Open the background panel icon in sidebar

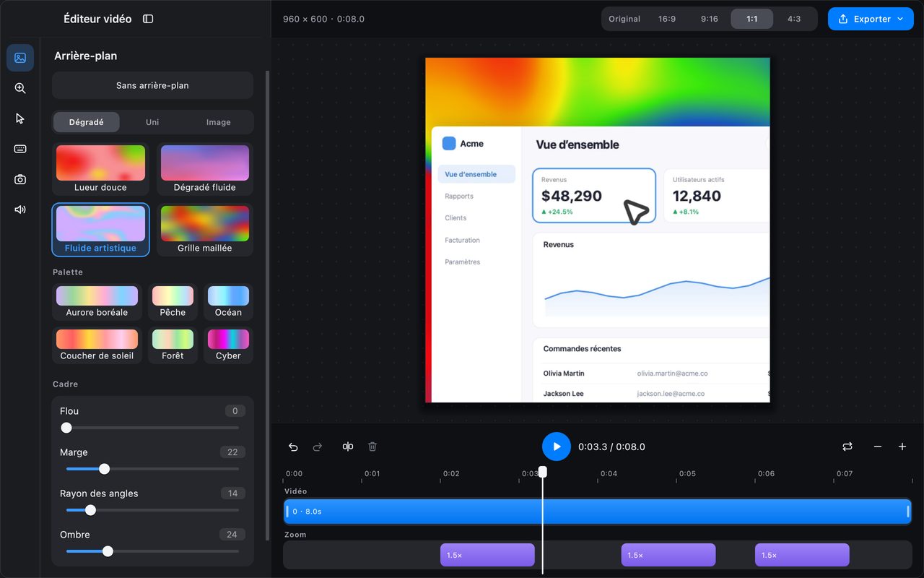pos(20,58)
